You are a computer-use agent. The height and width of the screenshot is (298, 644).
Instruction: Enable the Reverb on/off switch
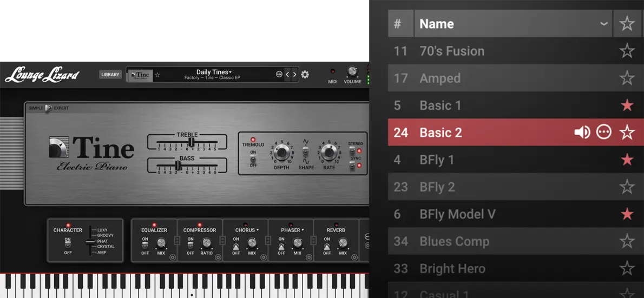pyautogui.click(x=327, y=246)
